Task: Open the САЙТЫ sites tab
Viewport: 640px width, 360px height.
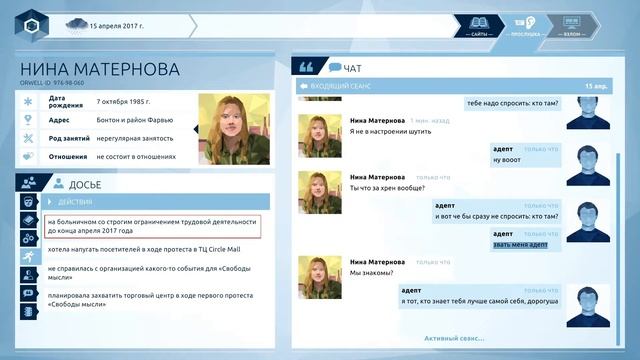Action: click(x=479, y=27)
